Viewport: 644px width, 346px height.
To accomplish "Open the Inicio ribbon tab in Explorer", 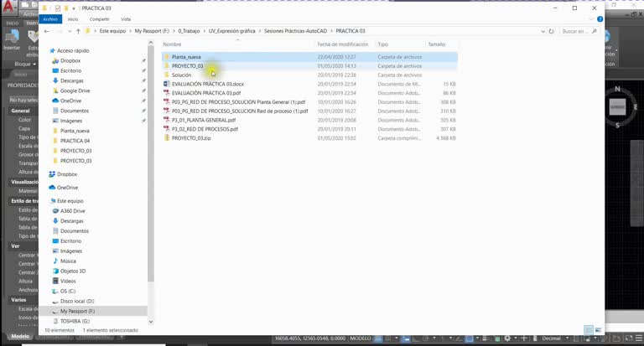I will [73, 19].
